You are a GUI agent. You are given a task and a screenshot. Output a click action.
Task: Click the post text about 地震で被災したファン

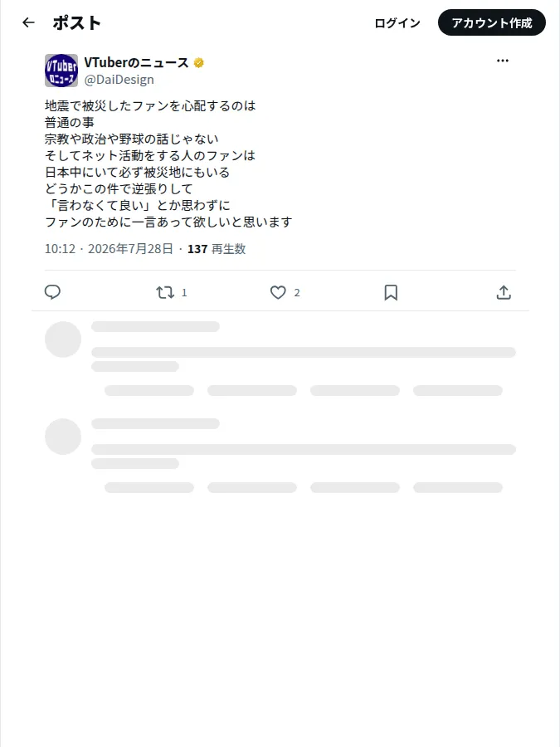[168, 164]
